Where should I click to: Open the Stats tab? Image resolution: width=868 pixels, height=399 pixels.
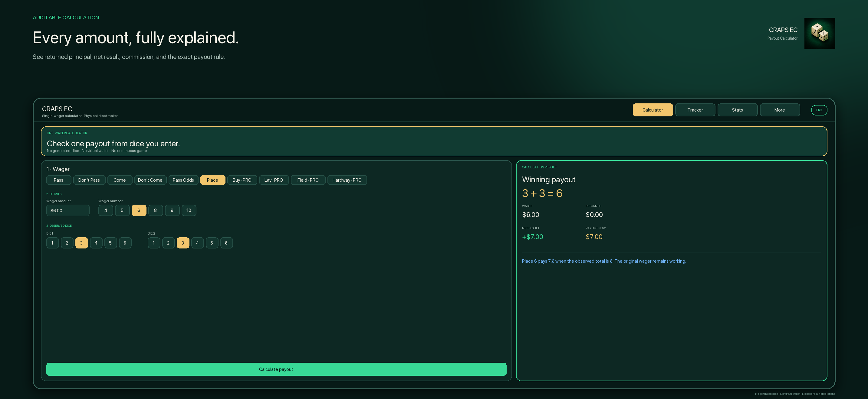pos(737,110)
